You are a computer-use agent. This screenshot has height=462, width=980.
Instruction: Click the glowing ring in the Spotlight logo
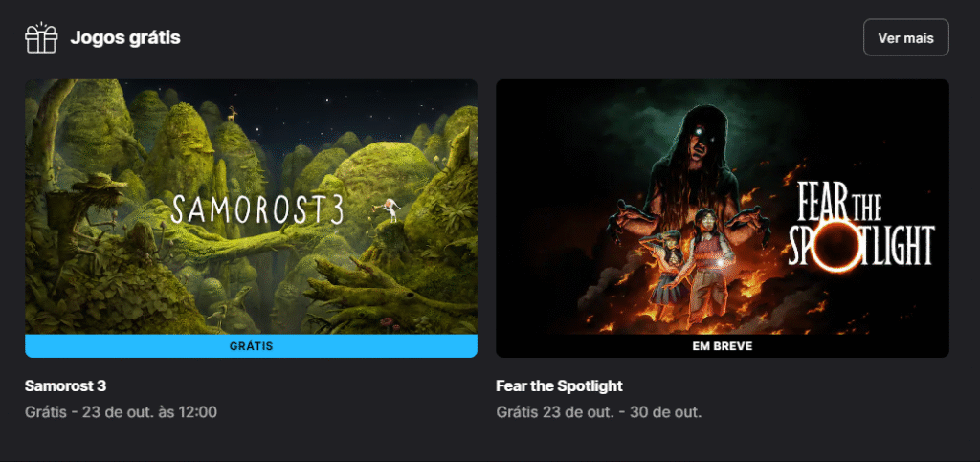pos(837,244)
